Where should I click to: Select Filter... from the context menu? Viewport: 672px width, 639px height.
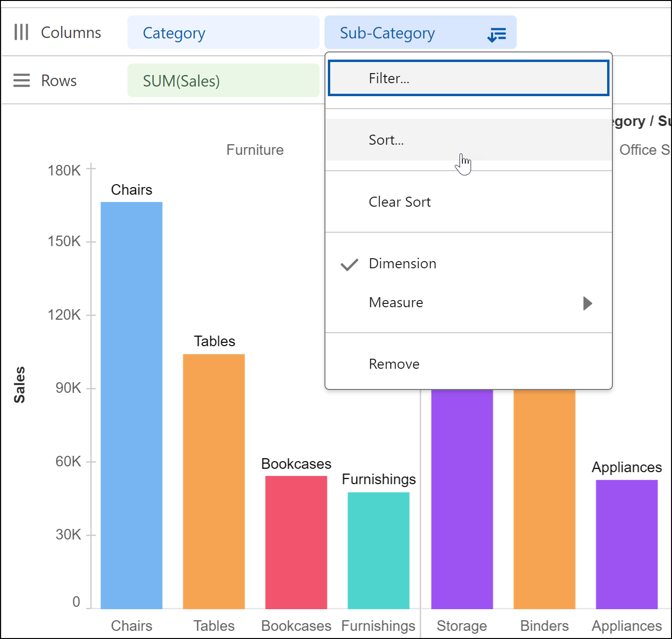[x=469, y=78]
